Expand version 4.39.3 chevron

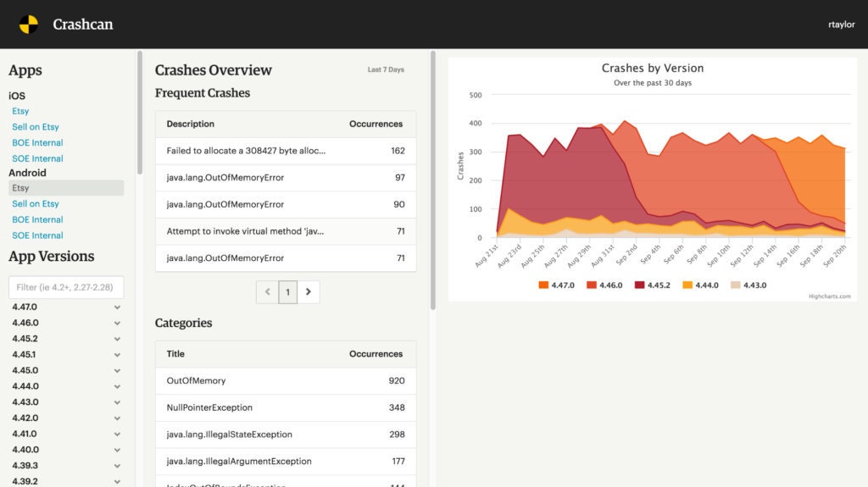click(117, 466)
